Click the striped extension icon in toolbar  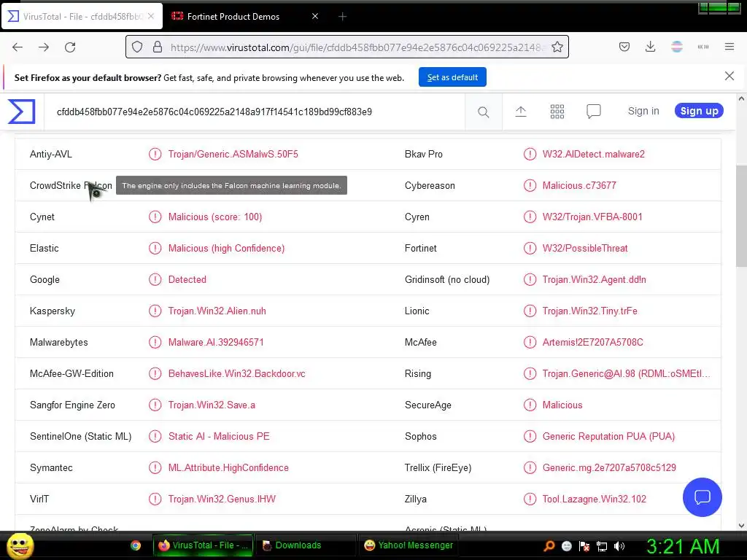(676, 47)
